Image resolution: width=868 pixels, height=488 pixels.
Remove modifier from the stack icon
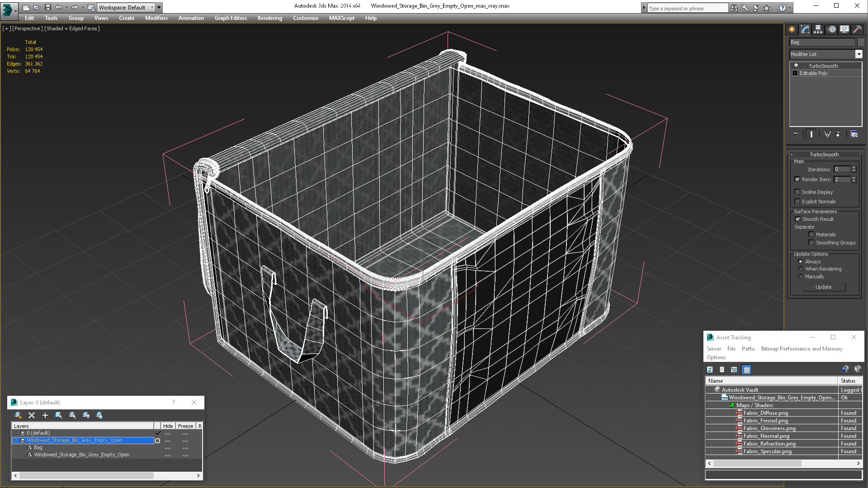click(838, 134)
